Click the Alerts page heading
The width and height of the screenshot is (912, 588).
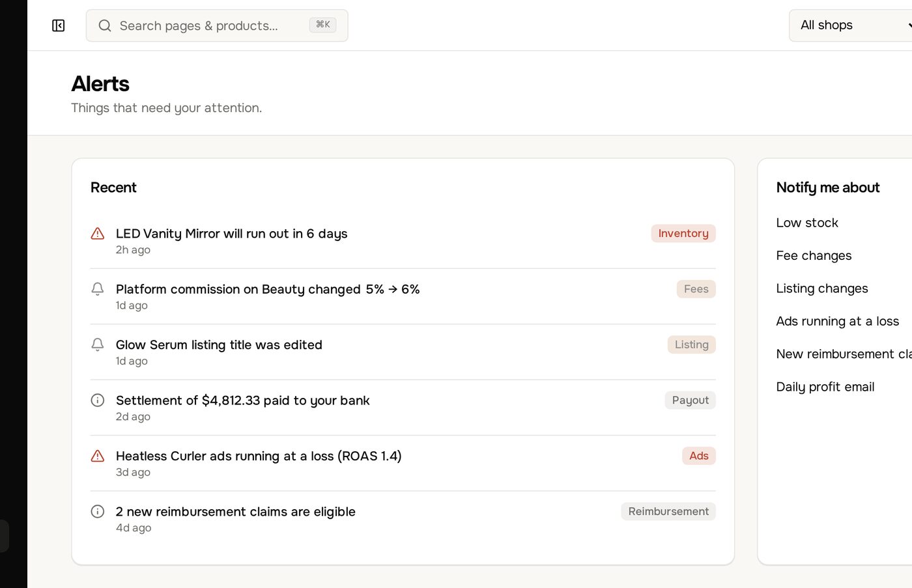tap(100, 84)
